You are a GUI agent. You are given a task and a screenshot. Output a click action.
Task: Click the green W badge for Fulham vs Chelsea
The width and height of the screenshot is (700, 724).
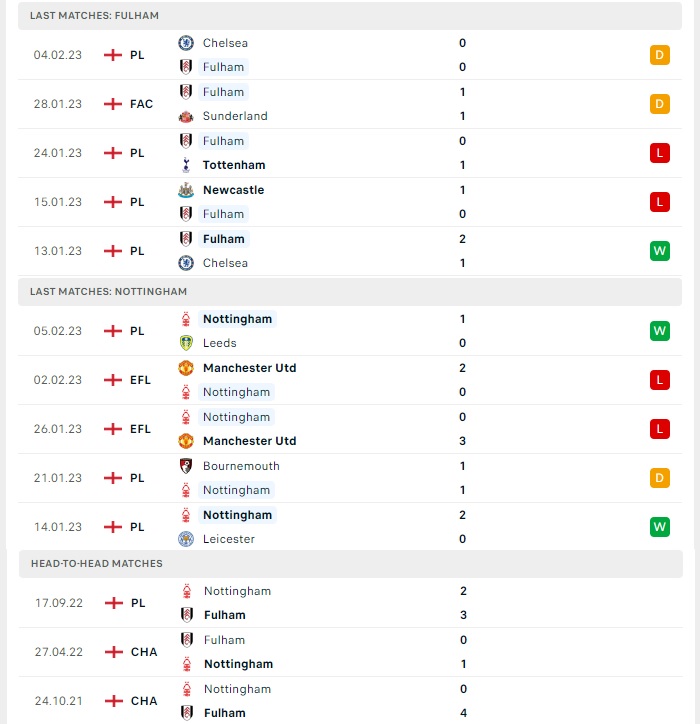point(659,251)
